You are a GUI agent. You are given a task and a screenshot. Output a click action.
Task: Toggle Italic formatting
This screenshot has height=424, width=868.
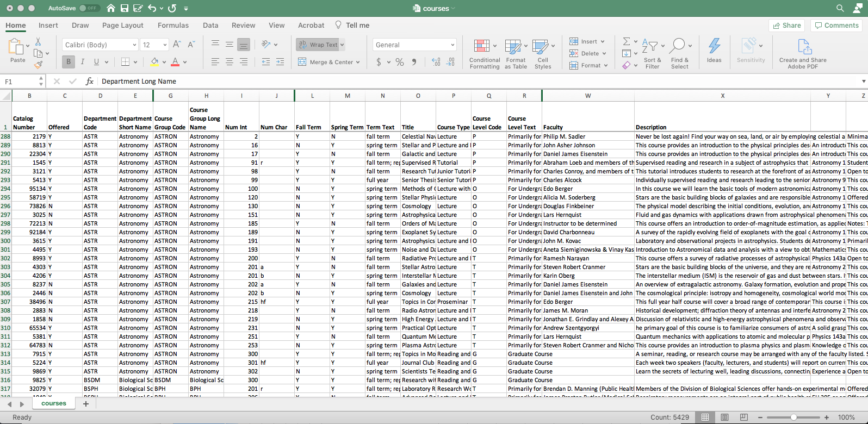[83, 62]
